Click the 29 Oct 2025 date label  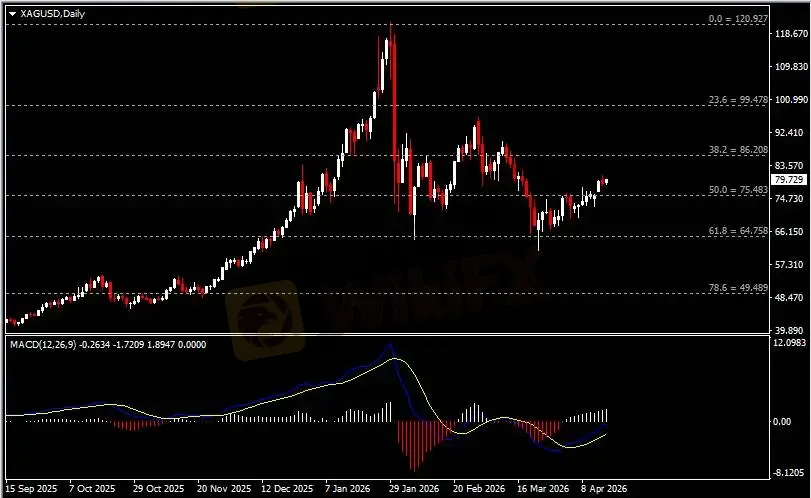(x=158, y=489)
